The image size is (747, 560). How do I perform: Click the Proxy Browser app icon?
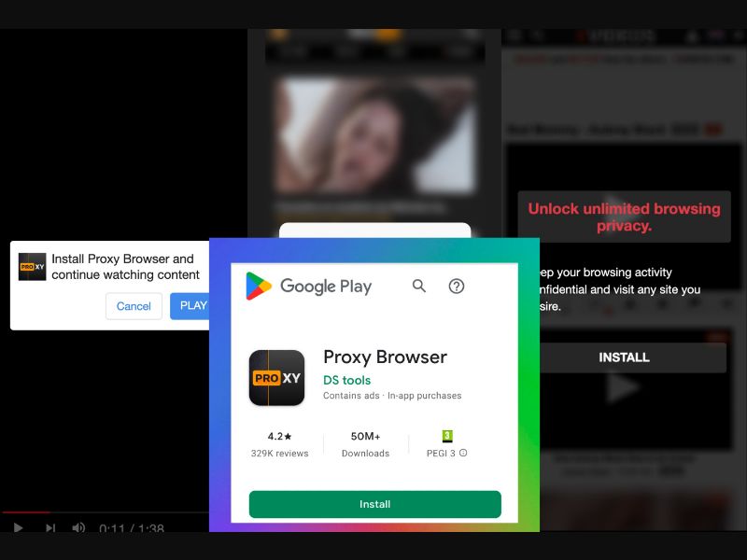pyautogui.click(x=277, y=377)
